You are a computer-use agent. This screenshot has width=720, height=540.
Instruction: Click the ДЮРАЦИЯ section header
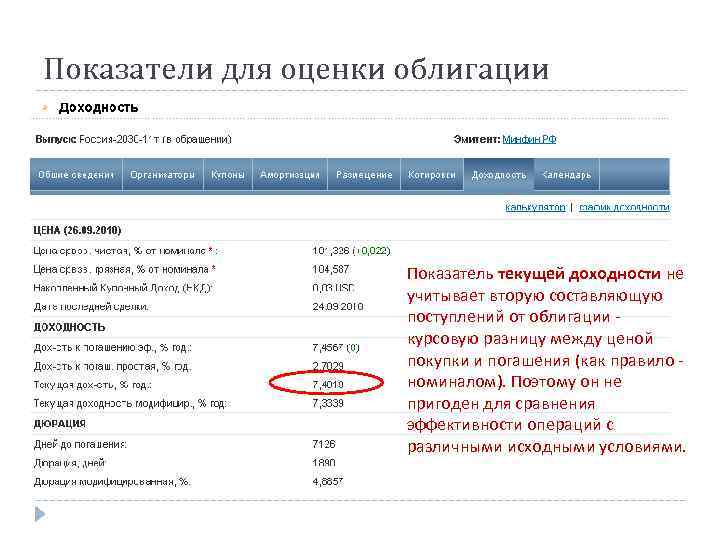click(60, 423)
